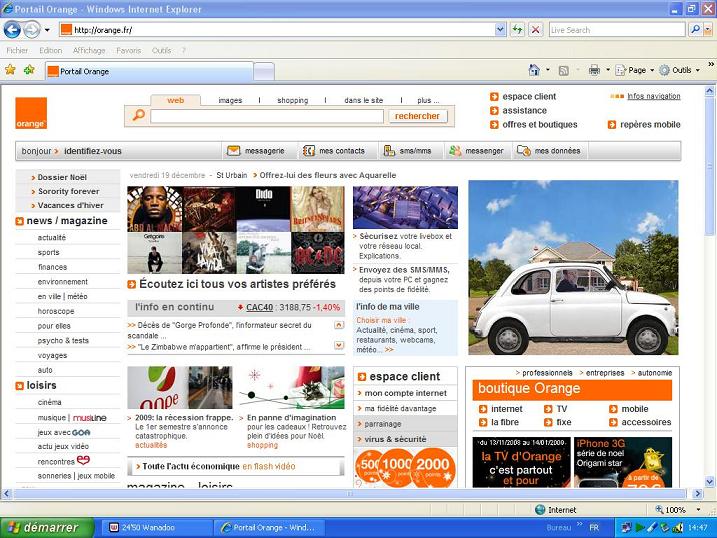Expand the address bar URL dropdown
Screen dimensions: 717x538
tap(500, 30)
